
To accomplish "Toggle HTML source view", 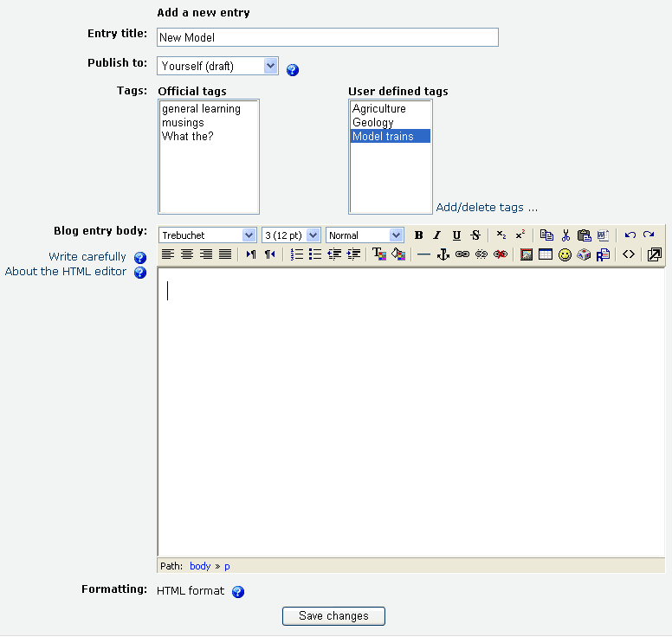I will (x=629, y=254).
